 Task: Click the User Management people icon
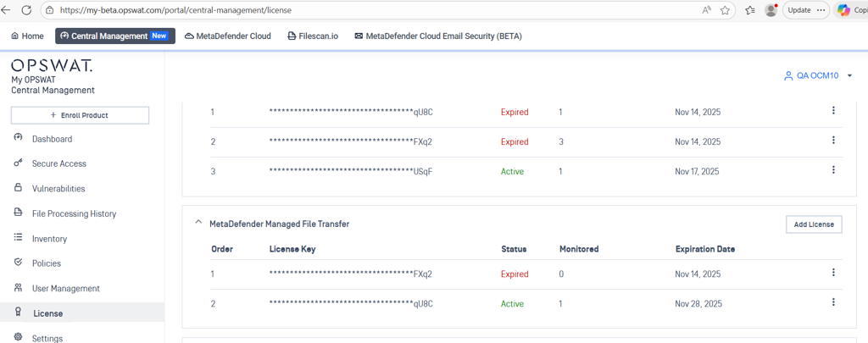pyautogui.click(x=19, y=288)
